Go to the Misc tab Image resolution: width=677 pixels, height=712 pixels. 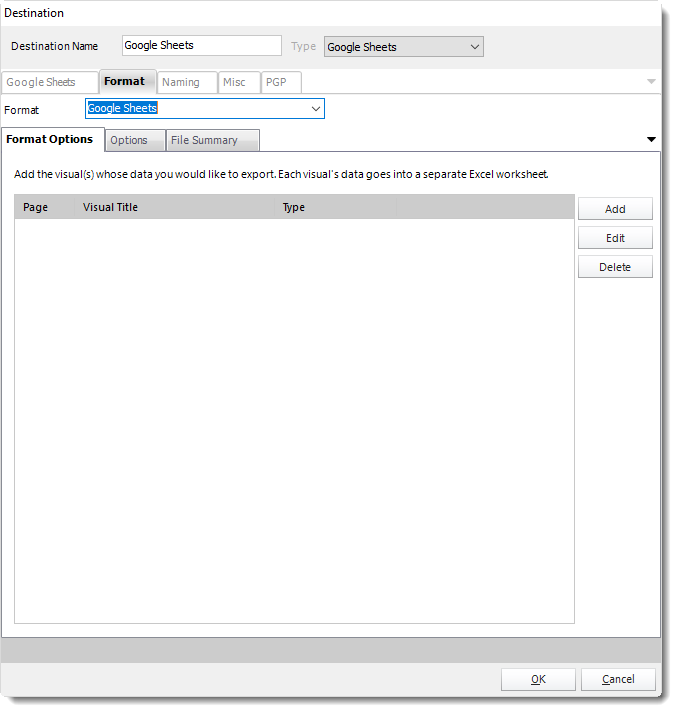tap(239, 82)
